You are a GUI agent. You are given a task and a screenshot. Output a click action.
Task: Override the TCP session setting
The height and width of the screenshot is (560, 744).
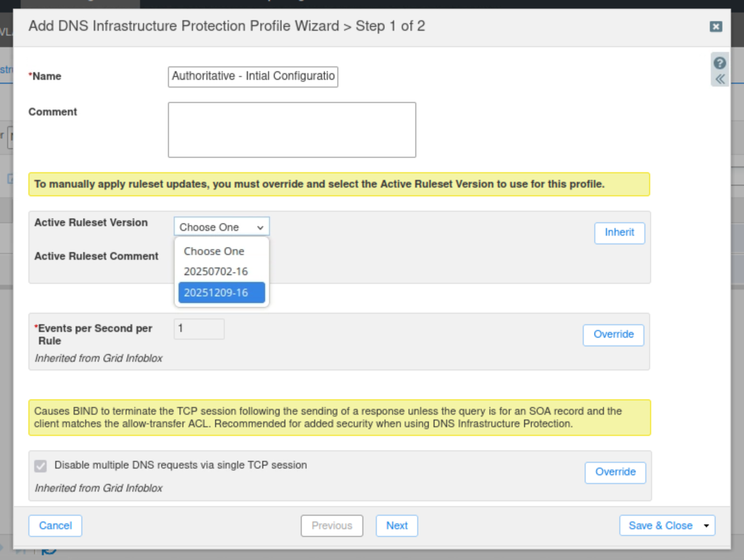pos(615,472)
